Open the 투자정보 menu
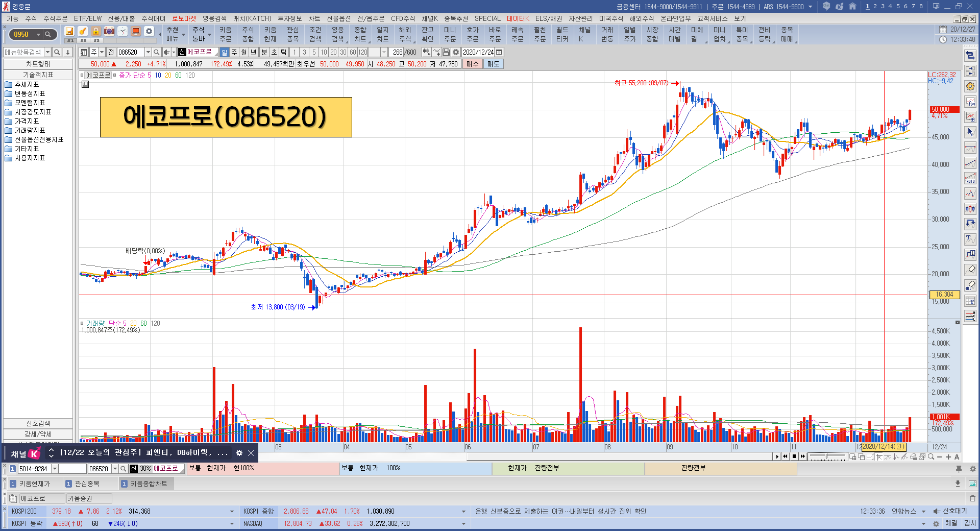980x531 pixels. pos(290,18)
